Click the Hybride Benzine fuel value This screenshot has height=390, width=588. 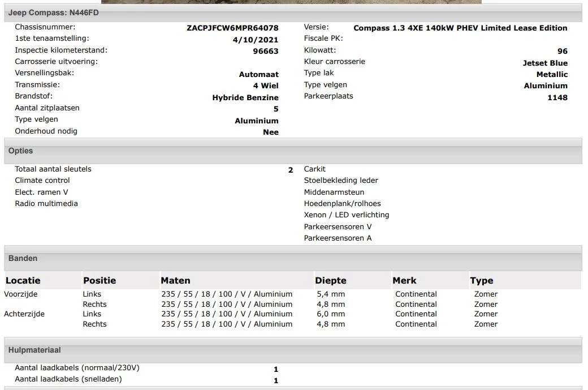[x=245, y=97]
